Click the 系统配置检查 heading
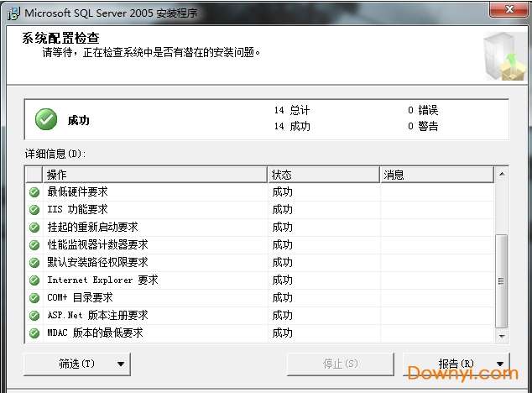The image size is (532, 393). point(60,38)
